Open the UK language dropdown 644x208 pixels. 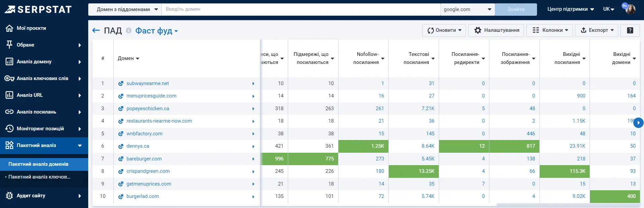coord(608,9)
